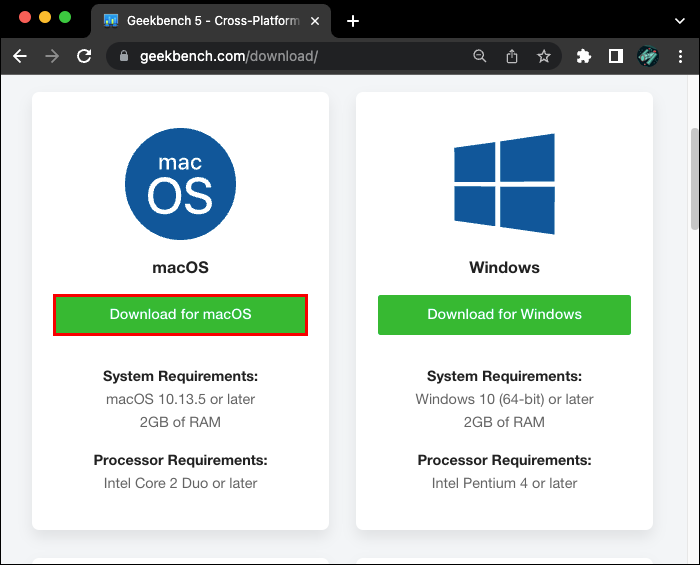Click the green fullscreen window button
This screenshot has height=565, width=700.
(65, 17)
